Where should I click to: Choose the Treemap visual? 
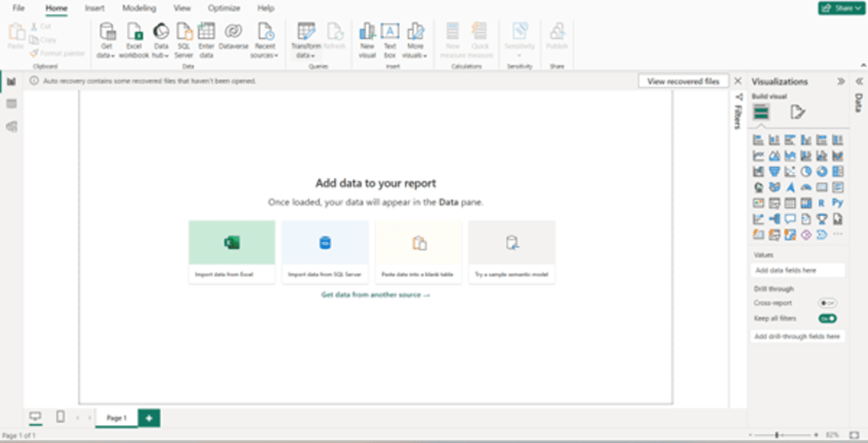point(838,172)
